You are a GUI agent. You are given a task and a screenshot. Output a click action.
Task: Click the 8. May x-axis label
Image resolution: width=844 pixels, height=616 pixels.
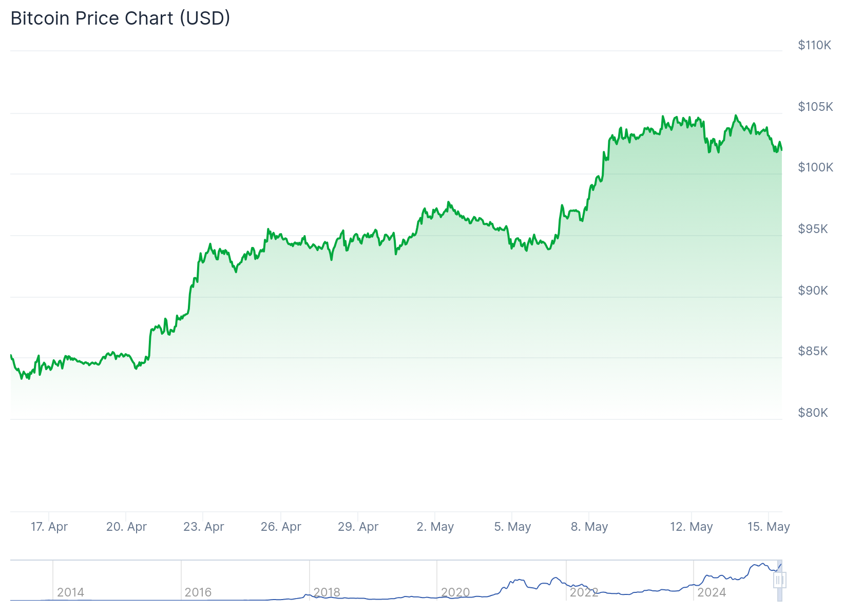(x=589, y=527)
